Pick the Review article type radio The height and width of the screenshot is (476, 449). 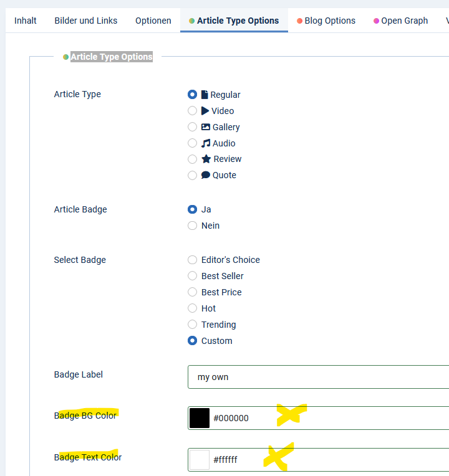tap(192, 159)
